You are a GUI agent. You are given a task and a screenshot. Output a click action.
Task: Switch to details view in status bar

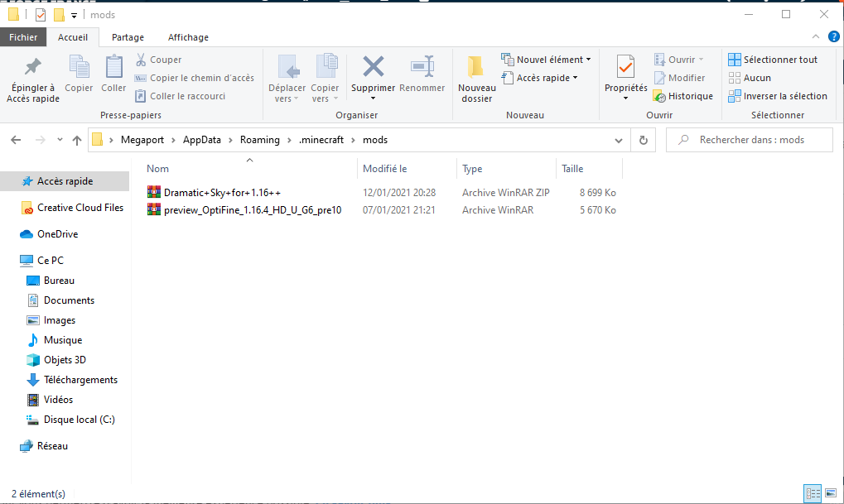click(813, 493)
